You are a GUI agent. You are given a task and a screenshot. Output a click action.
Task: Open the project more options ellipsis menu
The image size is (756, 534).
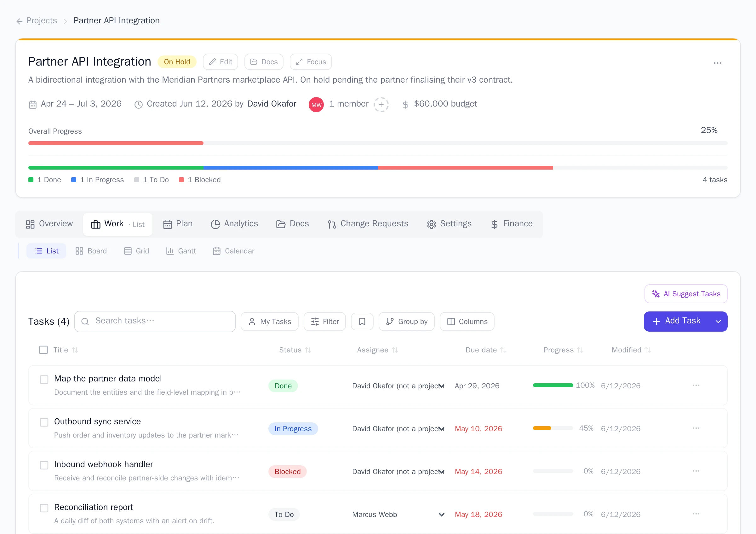(x=718, y=63)
